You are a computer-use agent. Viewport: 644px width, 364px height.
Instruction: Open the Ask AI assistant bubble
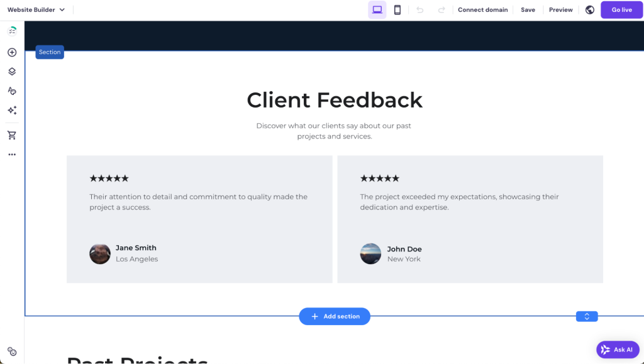(x=617, y=349)
